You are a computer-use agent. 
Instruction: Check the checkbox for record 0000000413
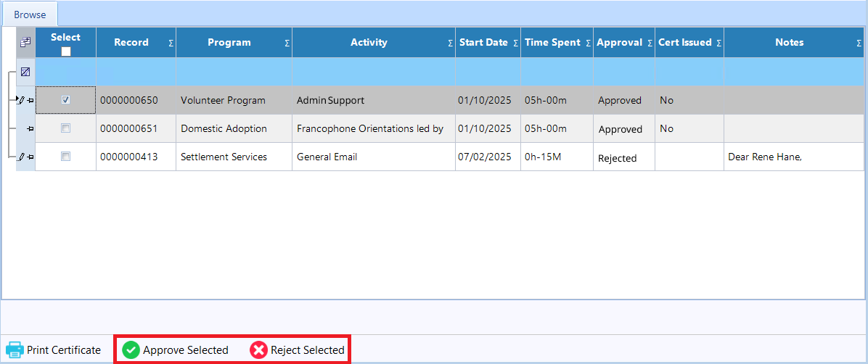pos(66,157)
